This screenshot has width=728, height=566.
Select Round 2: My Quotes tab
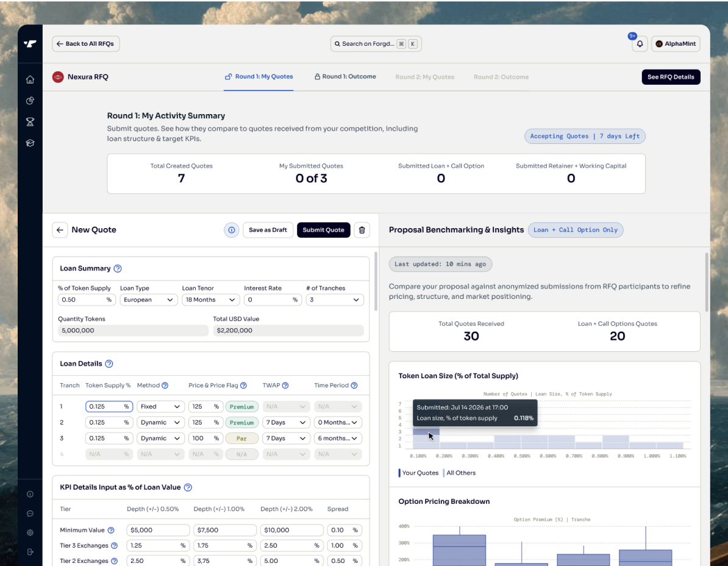tap(424, 77)
